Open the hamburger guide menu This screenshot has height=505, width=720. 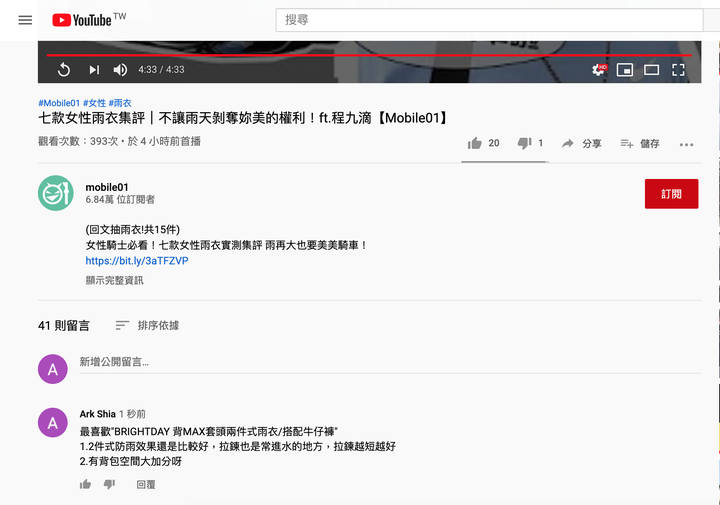tap(25, 20)
